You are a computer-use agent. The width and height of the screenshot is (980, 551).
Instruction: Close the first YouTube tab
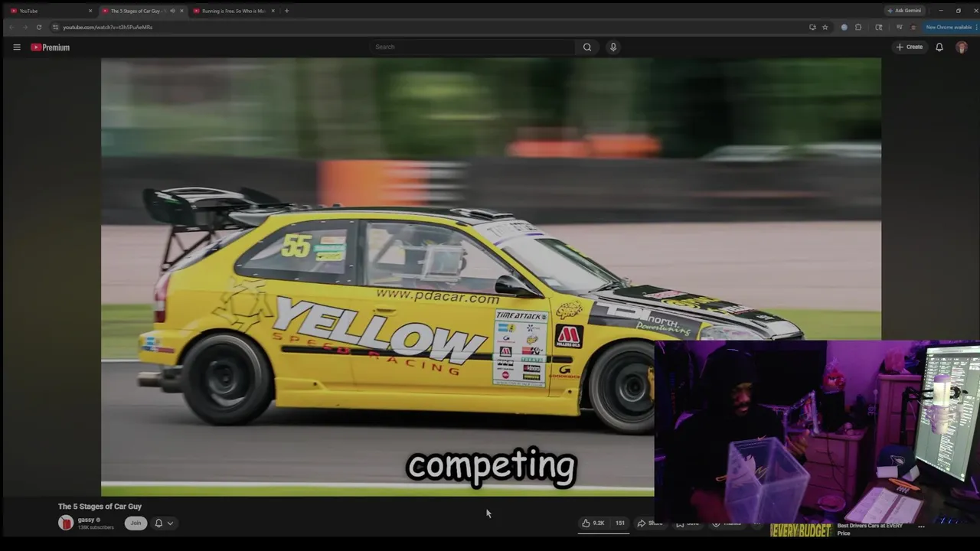90,11
